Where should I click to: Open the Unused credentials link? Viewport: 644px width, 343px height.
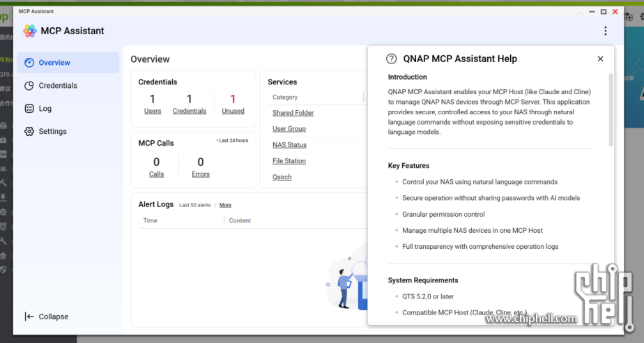click(233, 111)
